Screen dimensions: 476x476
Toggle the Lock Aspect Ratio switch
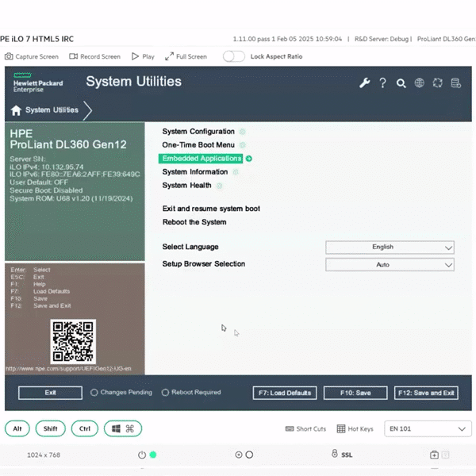(234, 56)
